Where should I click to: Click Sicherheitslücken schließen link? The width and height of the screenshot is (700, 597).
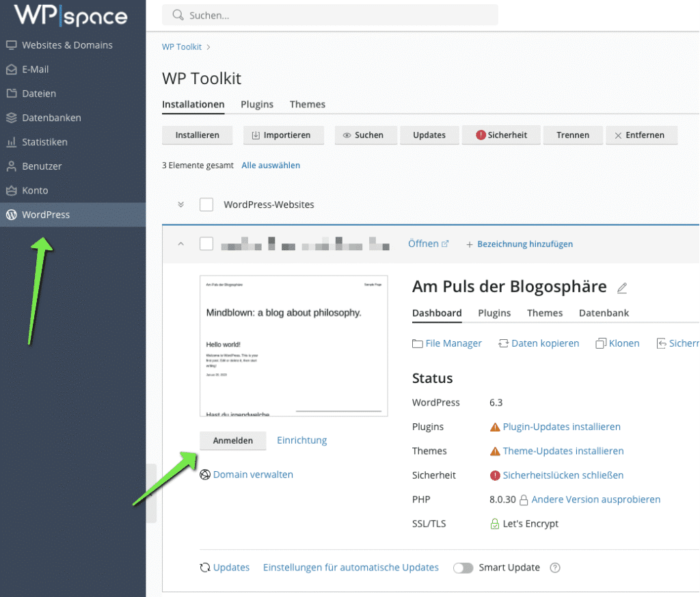pyautogui.click(x=563, y=475)
